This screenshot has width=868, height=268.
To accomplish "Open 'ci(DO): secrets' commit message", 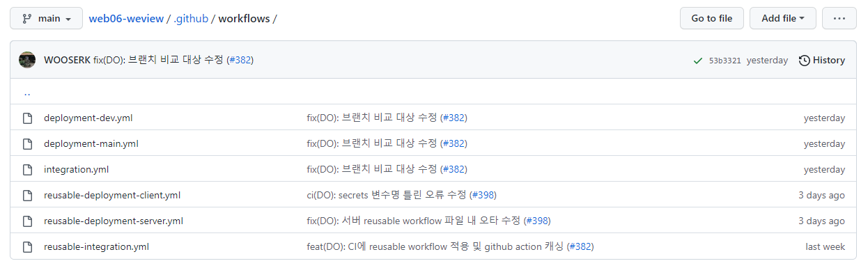I will pos(387,195).
